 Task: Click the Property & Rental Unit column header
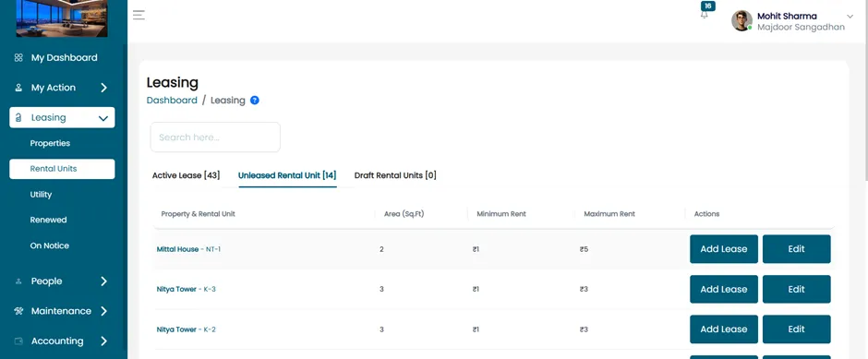pos(199,213)
